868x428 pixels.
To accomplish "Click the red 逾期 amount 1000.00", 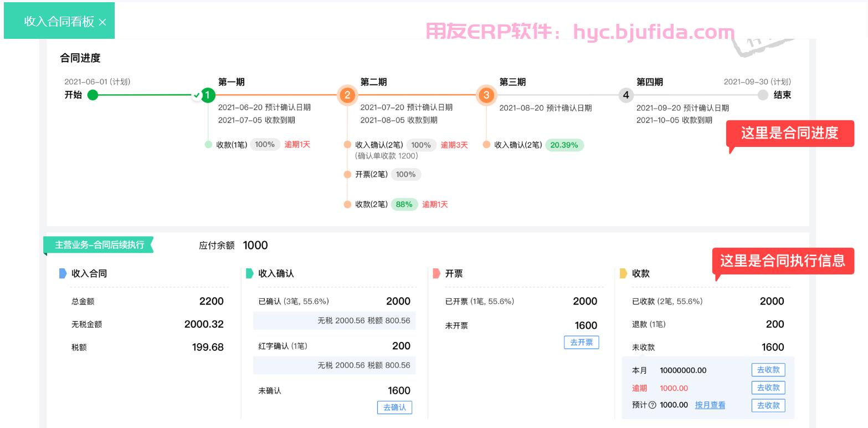I will coord(674,388).
